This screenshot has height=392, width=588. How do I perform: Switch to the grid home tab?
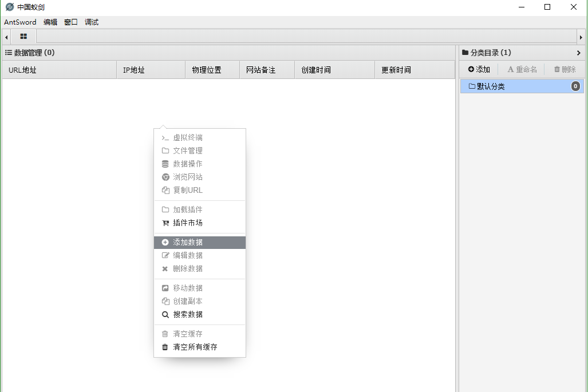tap(23, 37)
